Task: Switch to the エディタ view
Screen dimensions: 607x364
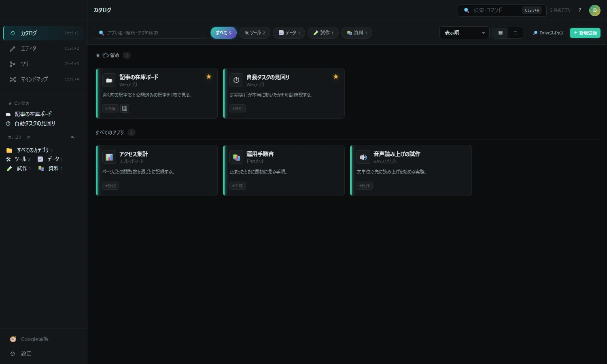Action: [x=43, y=49]
